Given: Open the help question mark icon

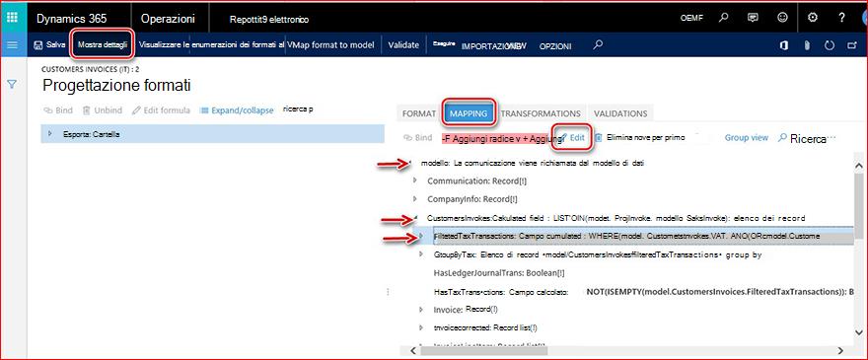Looking at the screenshot, I should pyautogui.click(x=842, y=18).
